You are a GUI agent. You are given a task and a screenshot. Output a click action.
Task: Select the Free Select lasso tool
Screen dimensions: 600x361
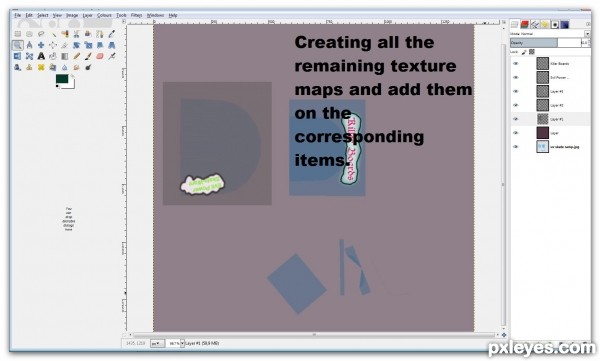[41, 34]
